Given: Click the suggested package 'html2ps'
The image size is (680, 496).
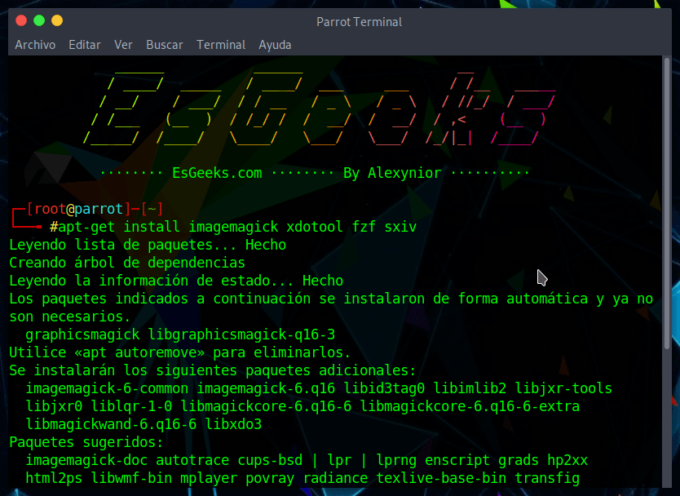Looking at the screenshot, I should coord(54,479).
